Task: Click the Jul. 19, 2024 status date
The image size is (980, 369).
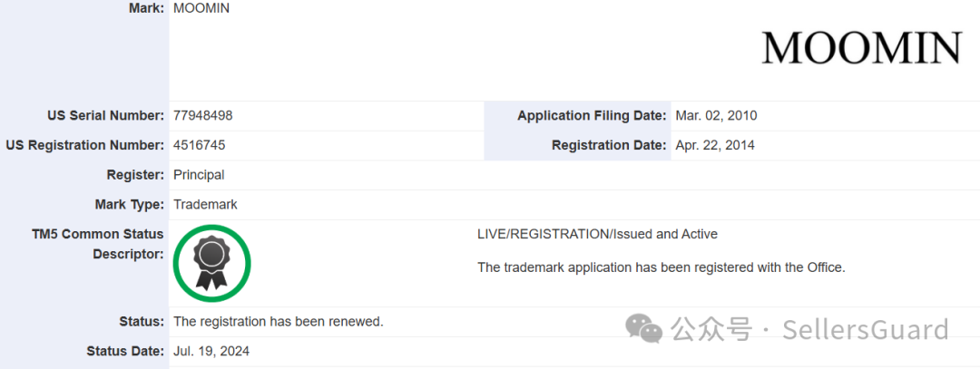Action: point(211,352)
